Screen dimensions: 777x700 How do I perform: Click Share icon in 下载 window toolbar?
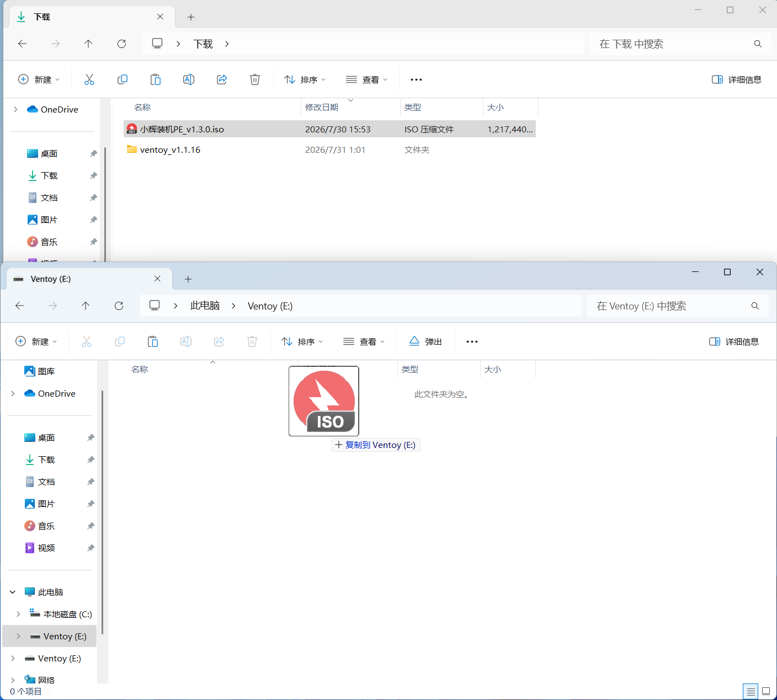pyautogui.click(x=222, y=79)
